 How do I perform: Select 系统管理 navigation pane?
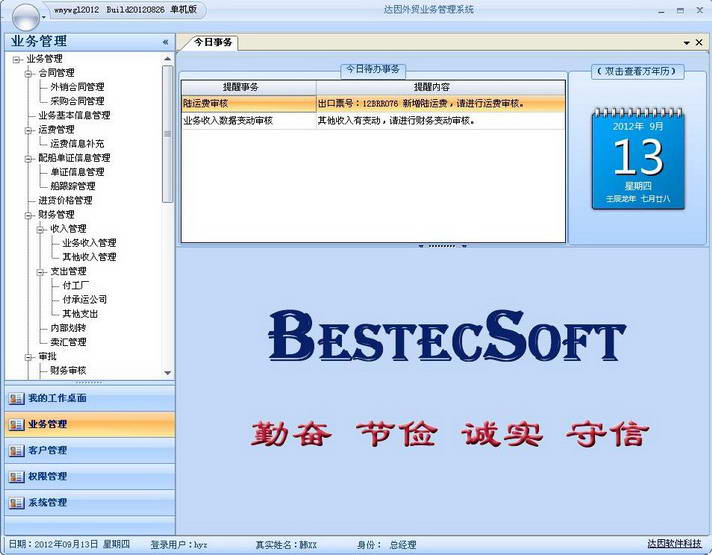(89, 502)
